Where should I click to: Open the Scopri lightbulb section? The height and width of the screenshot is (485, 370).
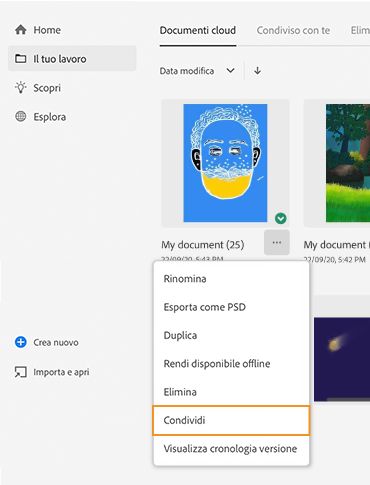click(38, 88)
